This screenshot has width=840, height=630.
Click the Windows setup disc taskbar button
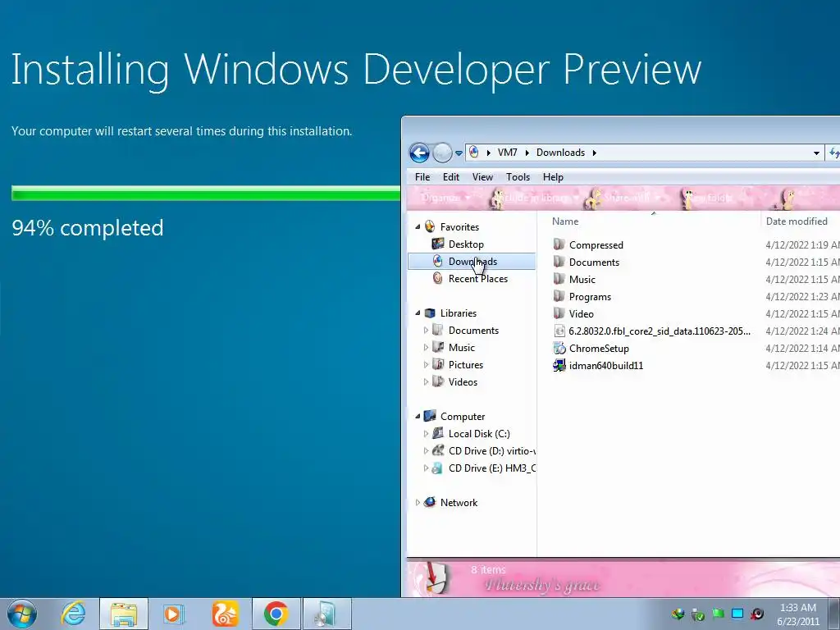326,614
